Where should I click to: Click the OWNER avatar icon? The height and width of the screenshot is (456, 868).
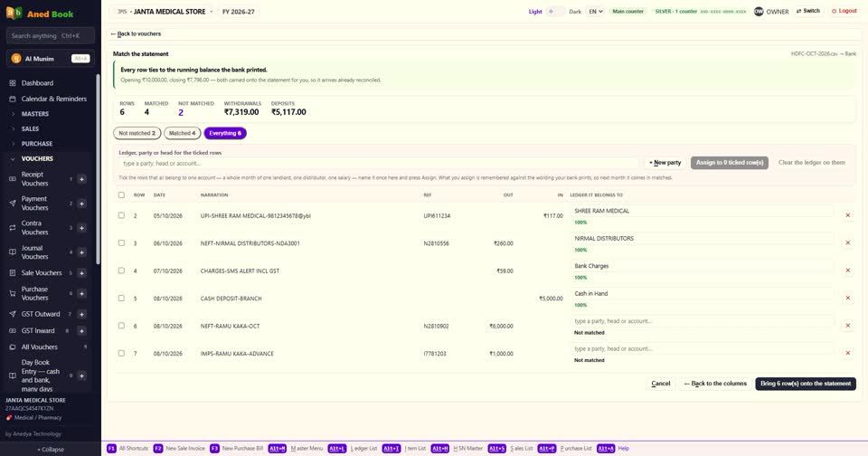[759, 11]
